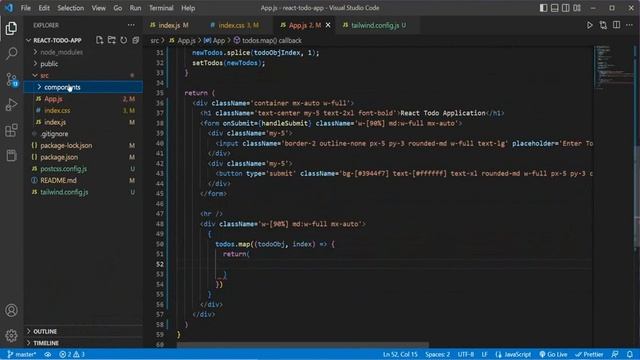
Task: Open package-lock.json in the file tree
Action: 83,145
